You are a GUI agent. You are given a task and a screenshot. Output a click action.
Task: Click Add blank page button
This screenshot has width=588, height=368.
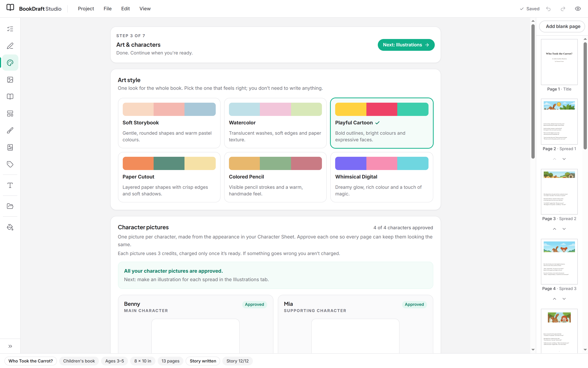point(562,26)
